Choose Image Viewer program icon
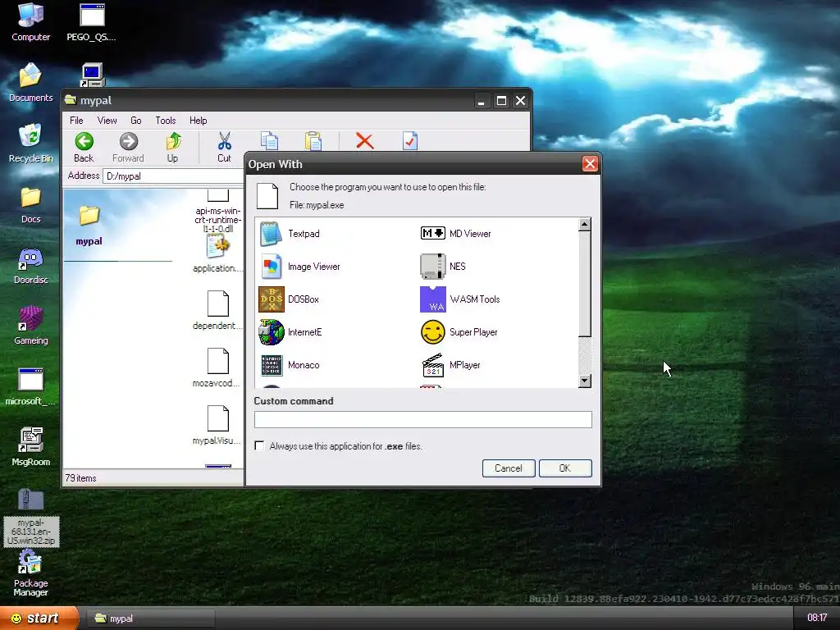Screen dimensions: 840x630 coord(271,267)
